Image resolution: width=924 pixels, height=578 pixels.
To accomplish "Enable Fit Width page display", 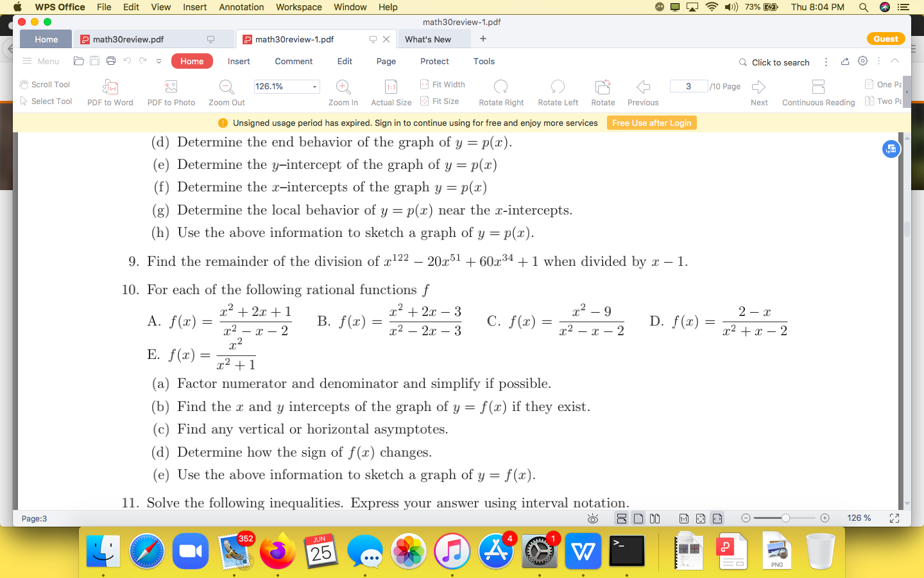I will point(442,84).
